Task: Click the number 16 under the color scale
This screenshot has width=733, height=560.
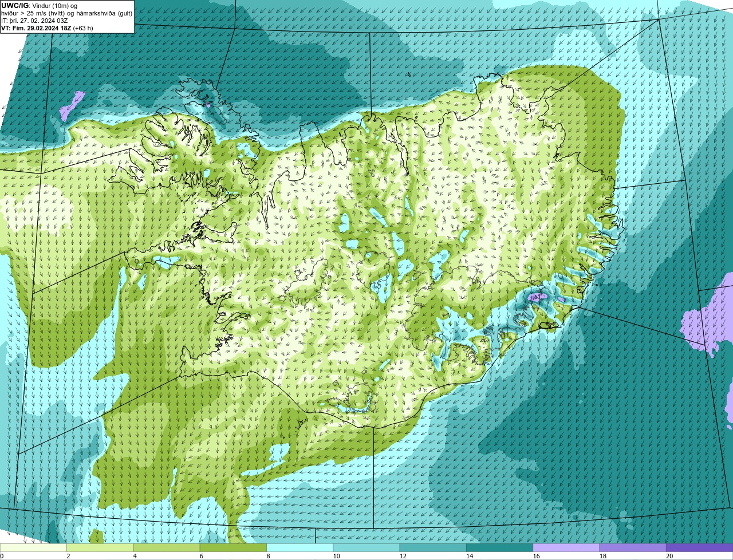Action: tap(536, 556)
